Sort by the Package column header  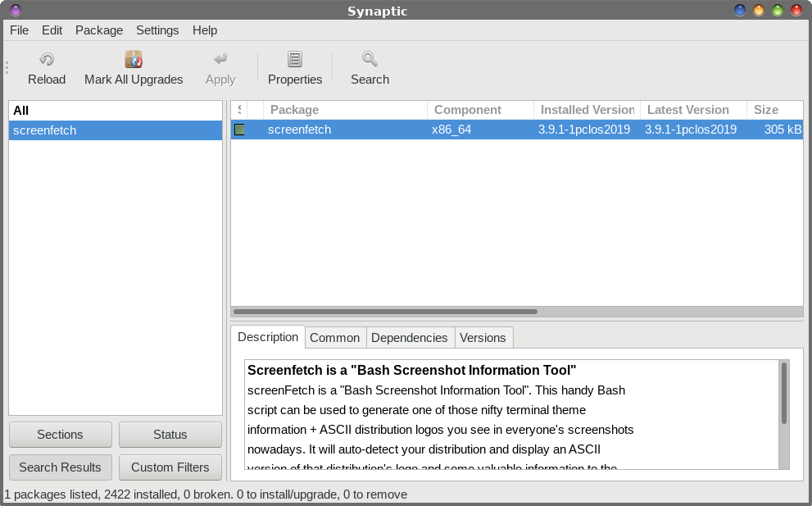coord(345,110)
